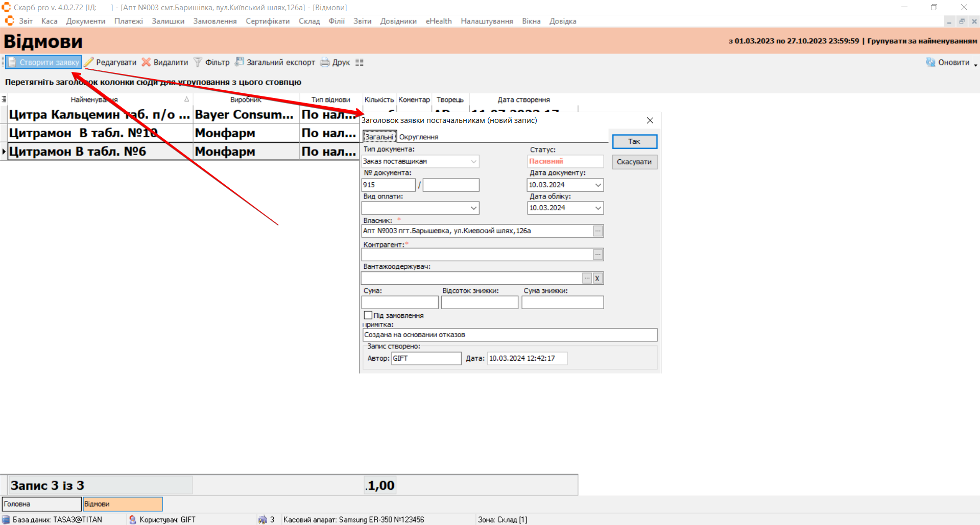The height and width of the screenshot is (525, 980).
Task: Open the Довідники menu
Action: click(398, 21)
